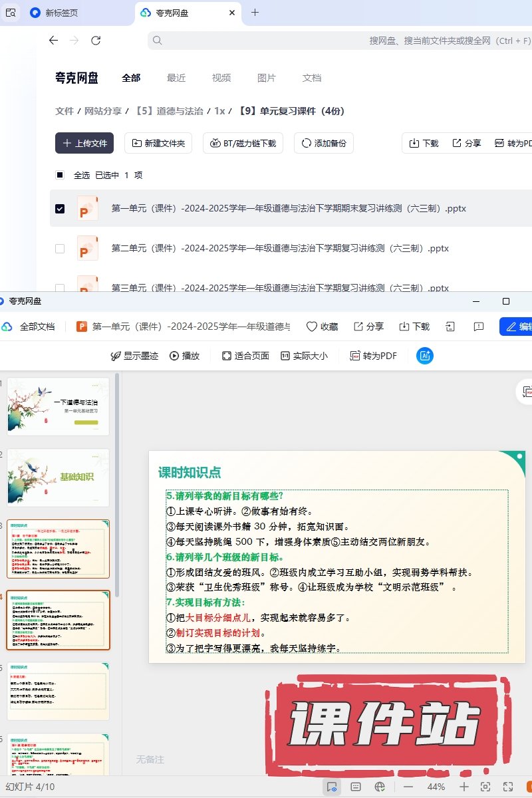Screen dimensions: 532x798
Task: Click the zoom in plus icon
Action: (x=464, y=787)
